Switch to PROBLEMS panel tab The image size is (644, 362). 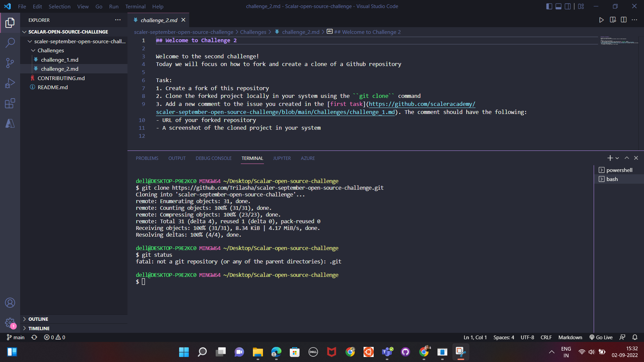[x=147, y=158]
